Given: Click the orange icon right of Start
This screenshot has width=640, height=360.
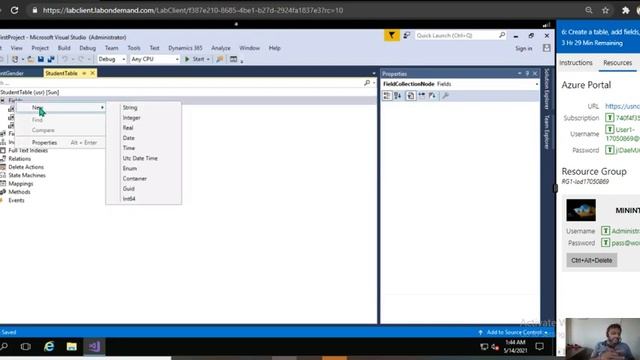Looking at the screenshot, I should coord(220,59).
